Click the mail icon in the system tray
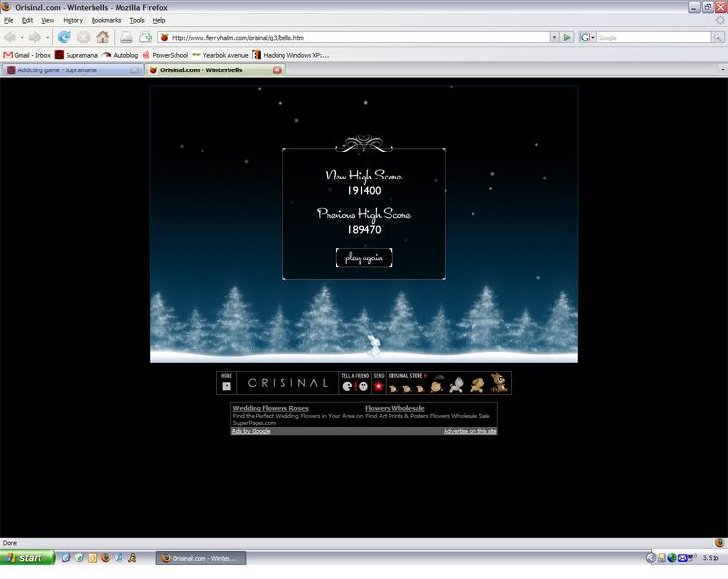This screenshot has width=728, height=579. click(x=682, y=558)
